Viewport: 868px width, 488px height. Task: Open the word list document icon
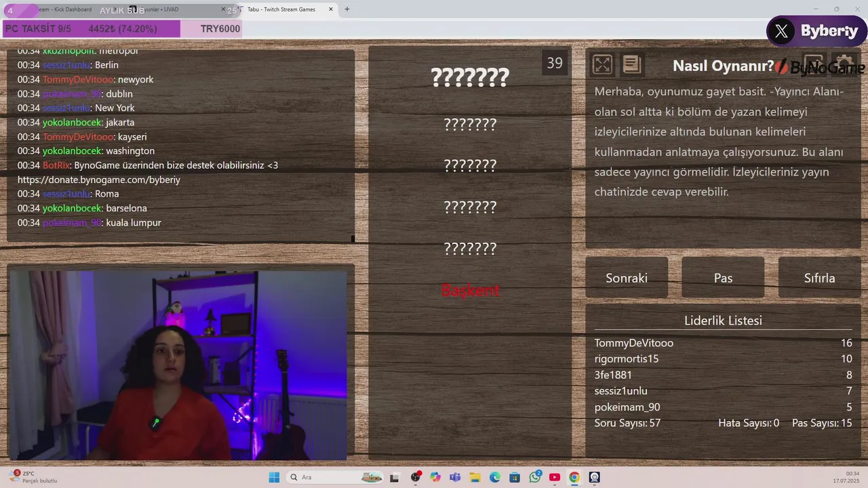632,64
